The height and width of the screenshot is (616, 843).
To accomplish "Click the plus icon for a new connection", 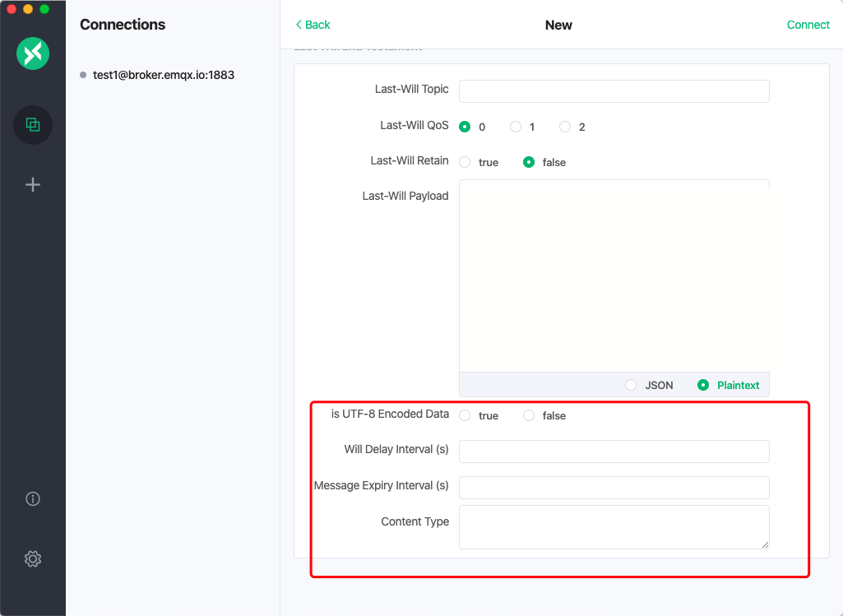I will click(x=33, y=184).
